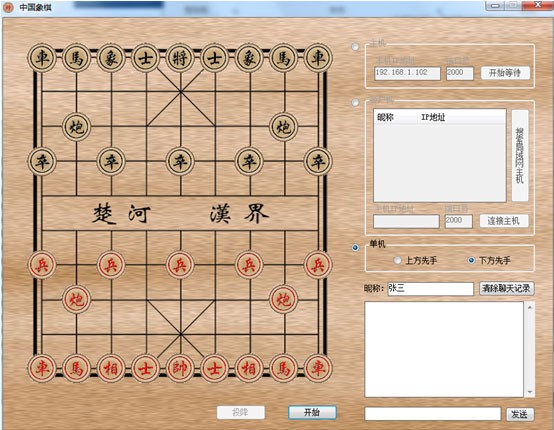Select the top-right black 車 chariot piece
Screen dimensions: 554x430
[x=318, y=58]
